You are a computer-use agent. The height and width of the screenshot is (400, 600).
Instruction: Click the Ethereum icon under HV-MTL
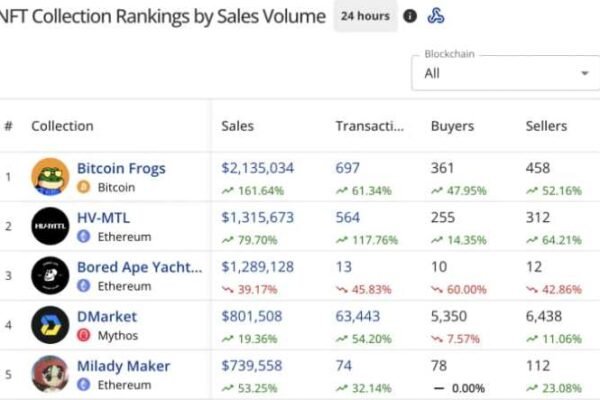point(84,236)
